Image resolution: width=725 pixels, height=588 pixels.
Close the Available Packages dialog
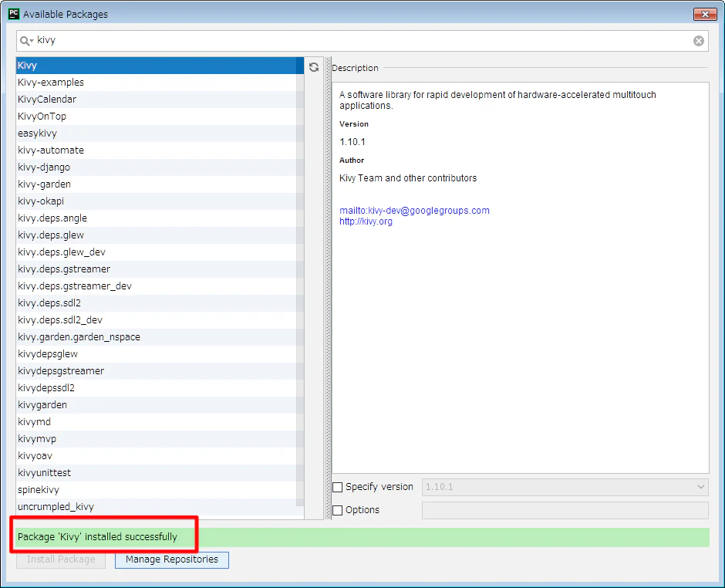[x=705, y=15]
